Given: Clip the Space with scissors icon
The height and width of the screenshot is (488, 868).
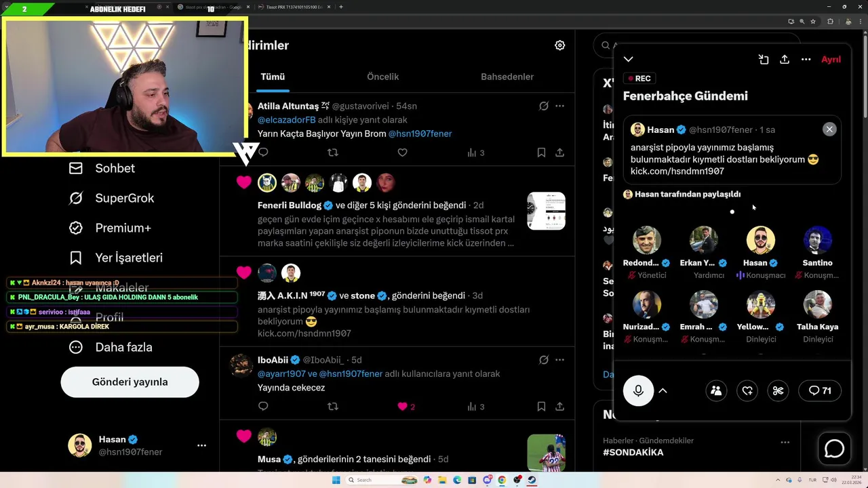Looking at the screenshot, I should coord(778,390).
